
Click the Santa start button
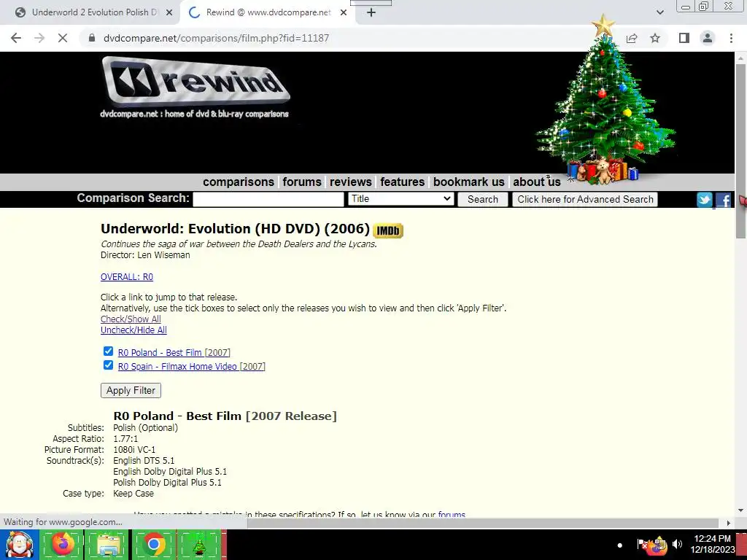click(x=19, y=545)
